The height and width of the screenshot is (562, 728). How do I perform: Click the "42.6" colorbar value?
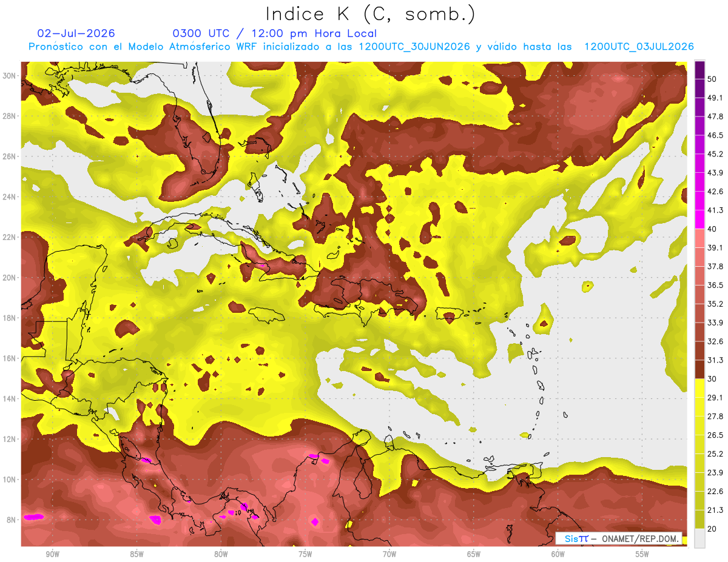pos(715,192)
